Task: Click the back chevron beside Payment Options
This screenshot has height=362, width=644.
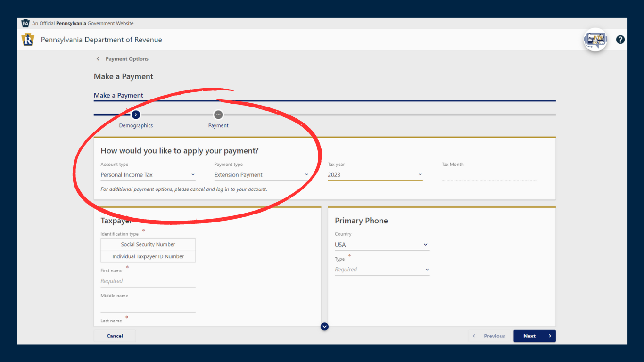Action: click(98, 59)
